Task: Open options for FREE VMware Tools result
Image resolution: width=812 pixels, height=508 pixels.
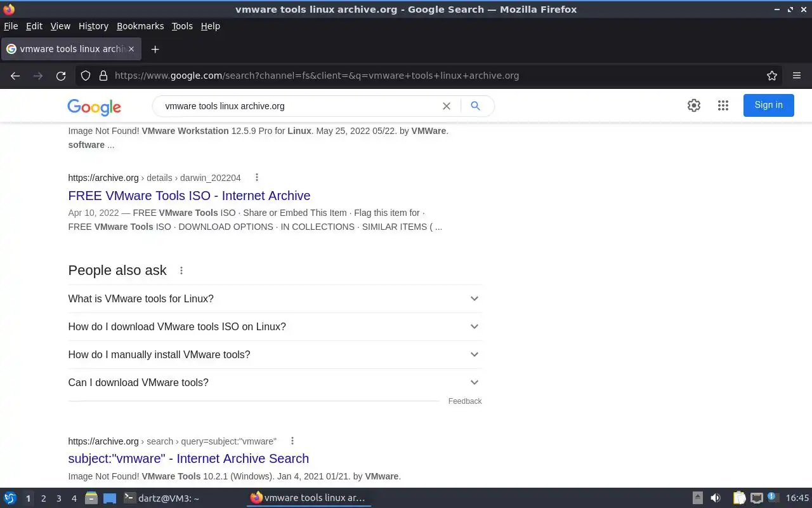Action: pos(256,178)
